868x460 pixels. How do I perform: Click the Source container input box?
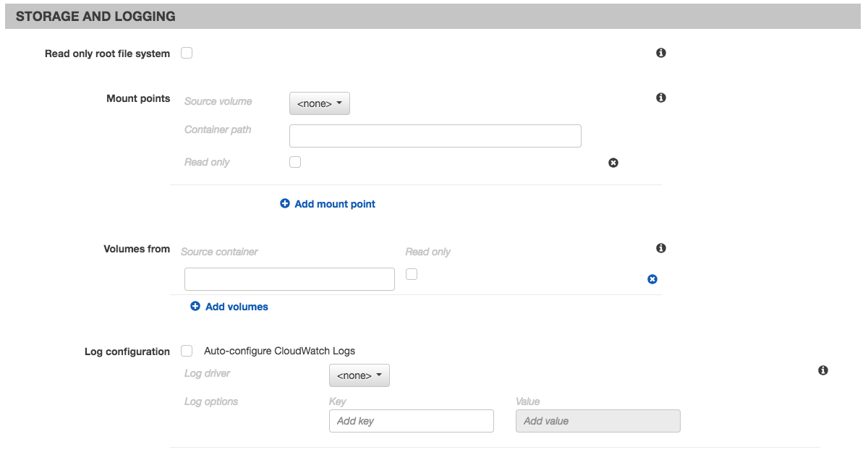click(289, 279)
